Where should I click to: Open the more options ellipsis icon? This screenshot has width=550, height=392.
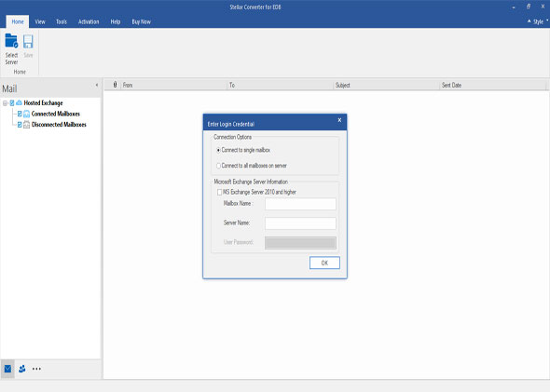[36, 369]
